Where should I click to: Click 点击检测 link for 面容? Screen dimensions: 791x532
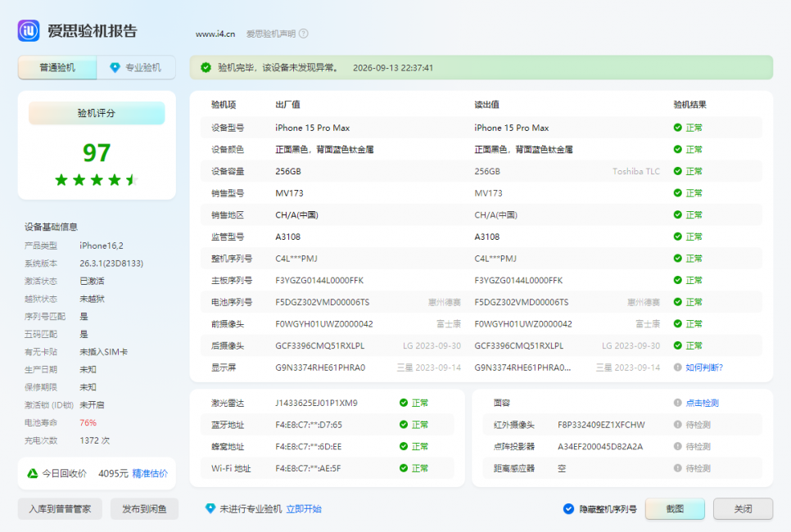tap(703, 403)
